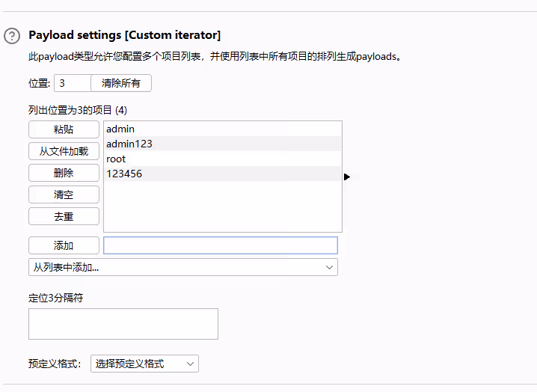Expand the 选择预定义格式 dropdown
The width and height of the screenshot is (537, 392).
(x=144, y=364)
